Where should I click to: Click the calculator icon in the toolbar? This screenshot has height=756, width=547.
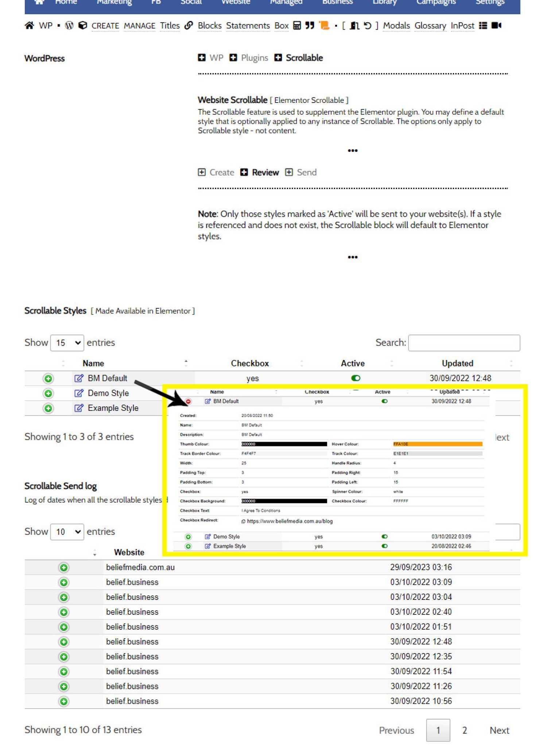[x=297, y=26]
